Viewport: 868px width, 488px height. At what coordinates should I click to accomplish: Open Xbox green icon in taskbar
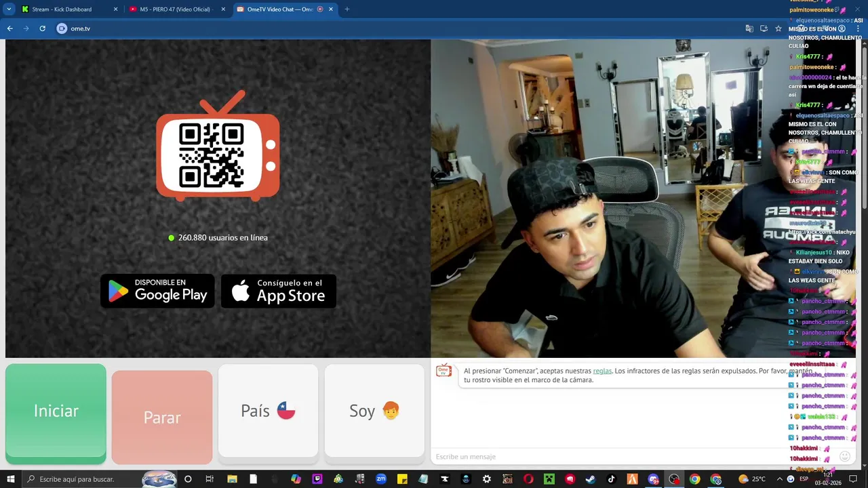tap(549, 479)
